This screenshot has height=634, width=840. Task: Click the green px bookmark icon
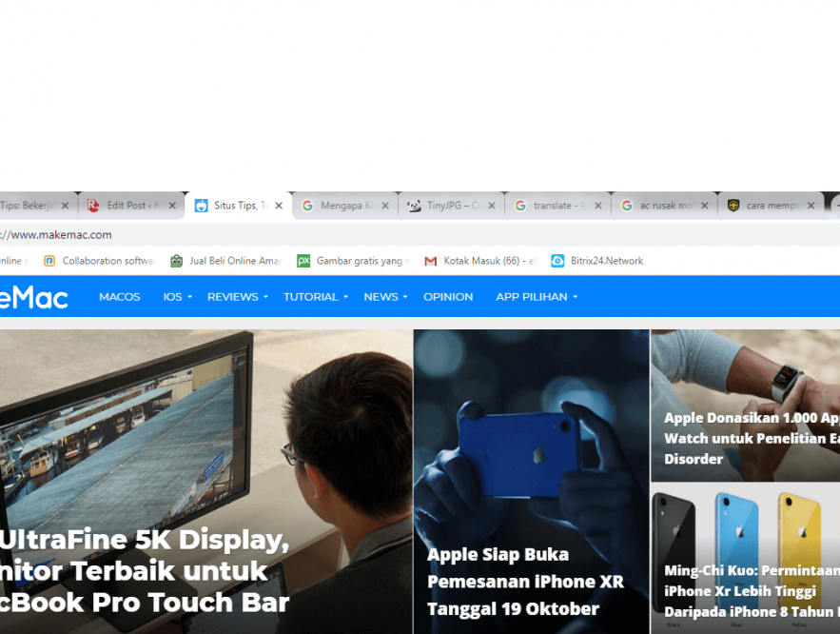point(303,261)
